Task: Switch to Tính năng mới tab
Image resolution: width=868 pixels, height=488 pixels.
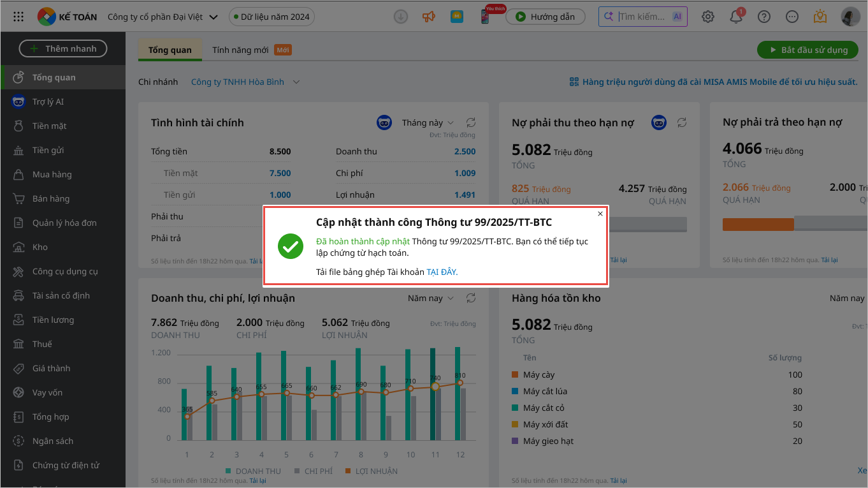Action: coord(240,50)
